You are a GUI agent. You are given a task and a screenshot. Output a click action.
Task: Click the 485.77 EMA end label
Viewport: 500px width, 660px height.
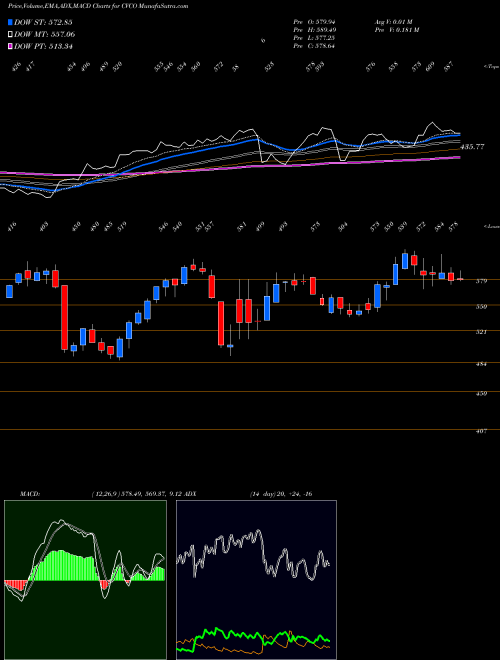(x=472, y=147)
